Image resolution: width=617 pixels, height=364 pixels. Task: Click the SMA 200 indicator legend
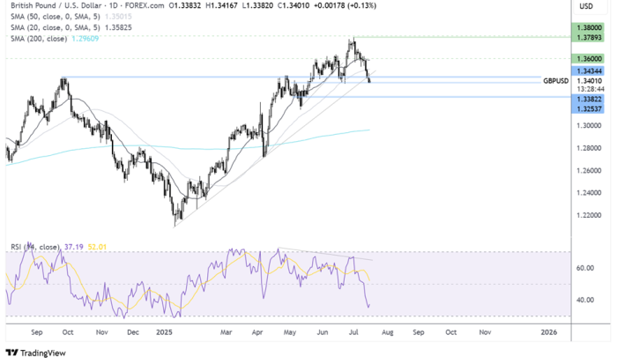tap(40, 39)
